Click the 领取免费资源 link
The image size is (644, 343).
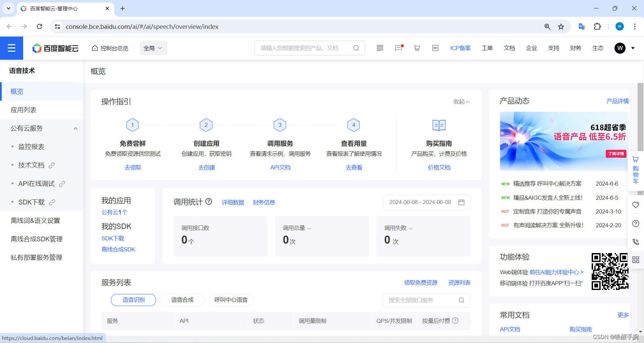(x=421, y=283)
